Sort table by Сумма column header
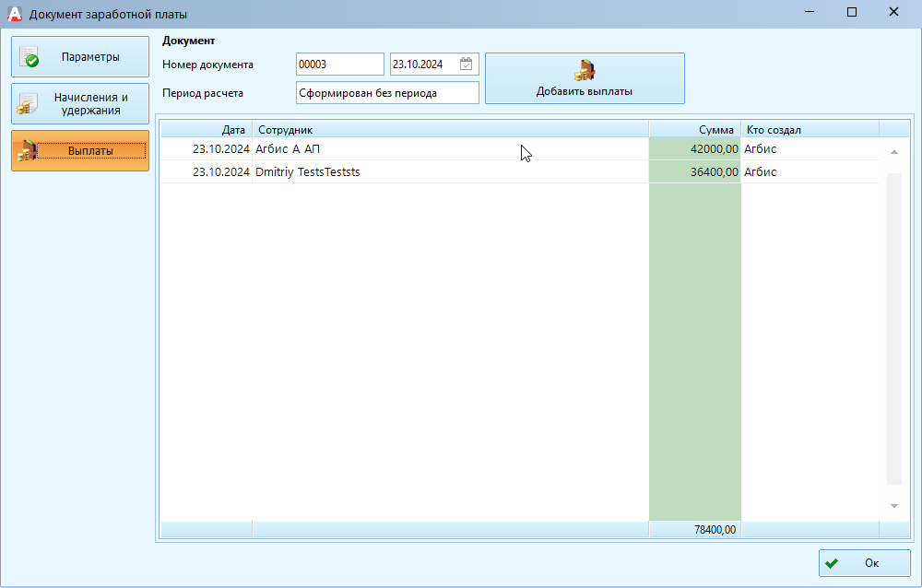 coord(695,130)
